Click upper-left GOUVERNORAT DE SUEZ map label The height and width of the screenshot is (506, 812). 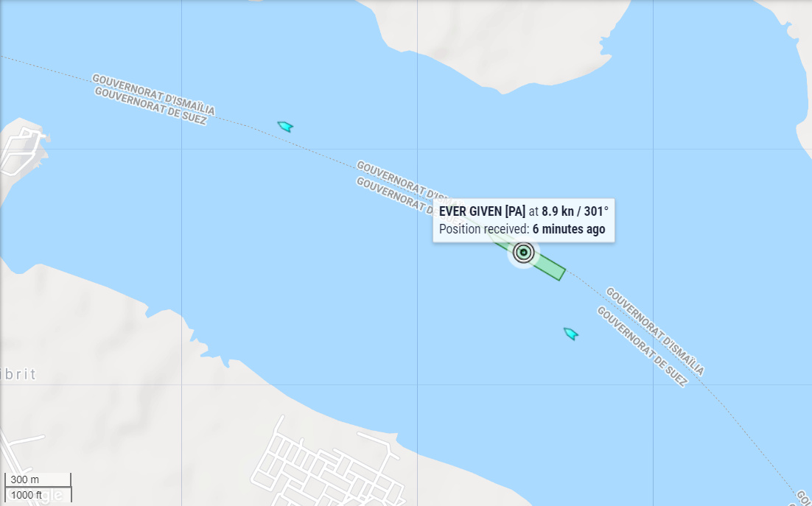(x=151, y=106)
